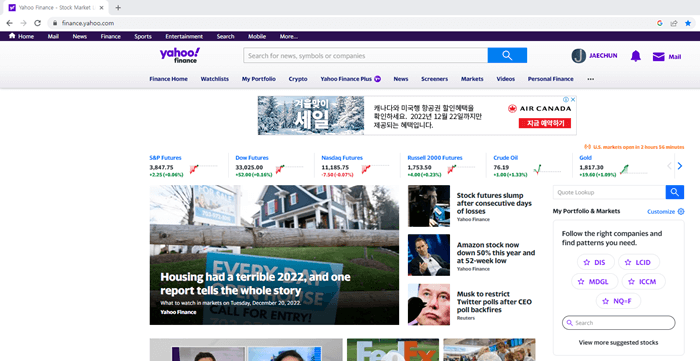The height and width of the screenshot is (361, 700).
Task: Click the browser forward arrow
Action: [23, 23]
